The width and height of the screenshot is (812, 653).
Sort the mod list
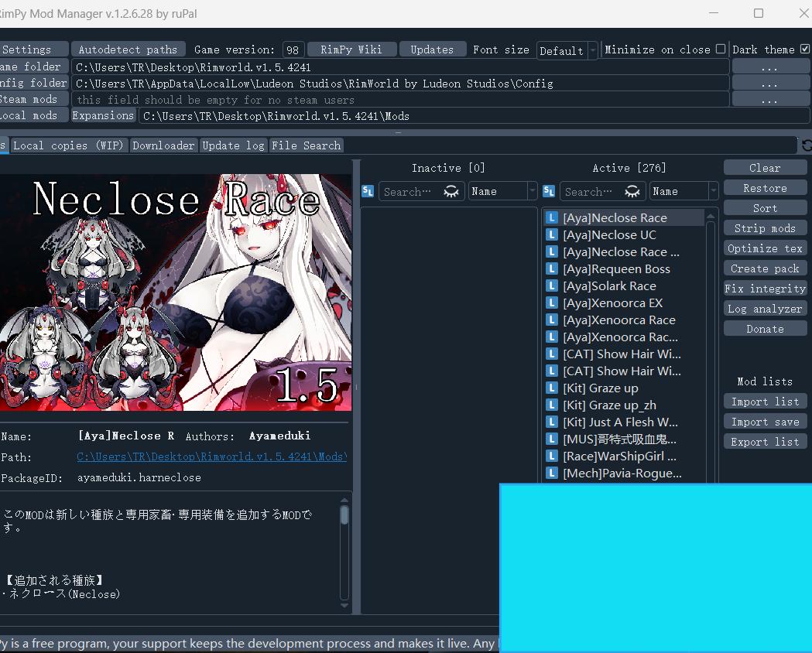(x=765, y=208)
